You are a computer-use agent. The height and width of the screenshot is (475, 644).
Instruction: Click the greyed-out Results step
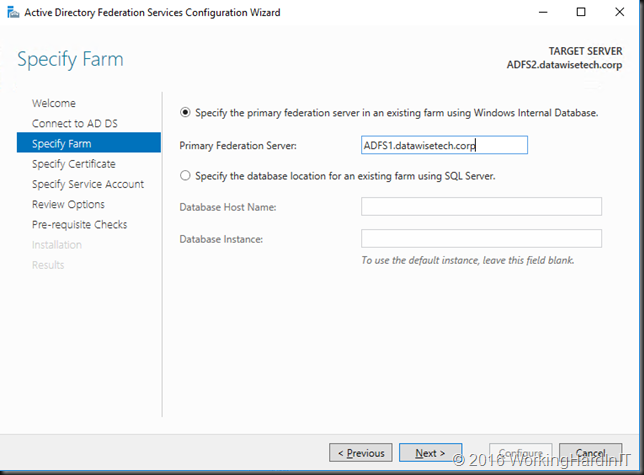[x=48, y=265]
